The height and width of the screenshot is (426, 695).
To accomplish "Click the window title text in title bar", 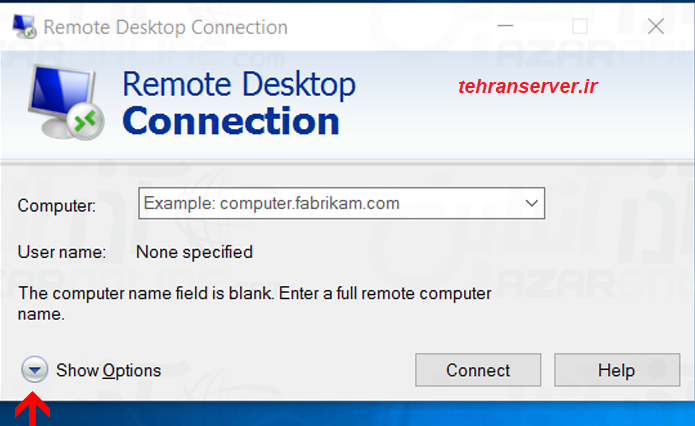I will (x=166, y=28).
